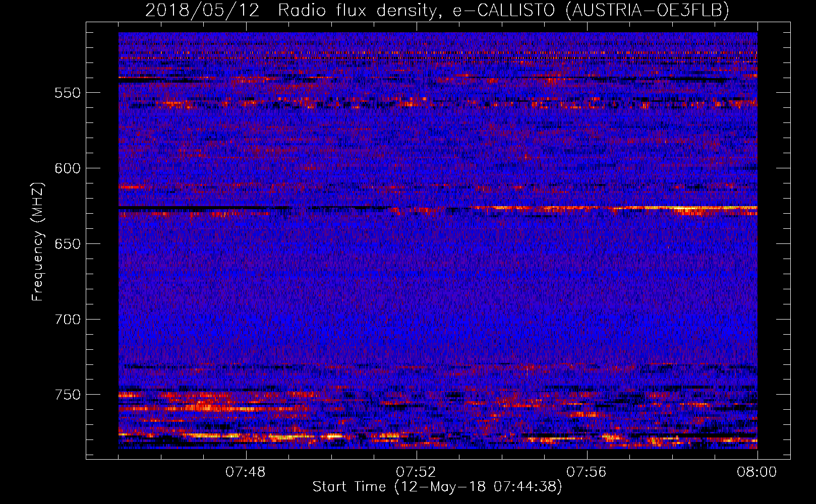Click the plot title with date 2018/05/12
Screen dimensions: 816x504
coord(437,10)
